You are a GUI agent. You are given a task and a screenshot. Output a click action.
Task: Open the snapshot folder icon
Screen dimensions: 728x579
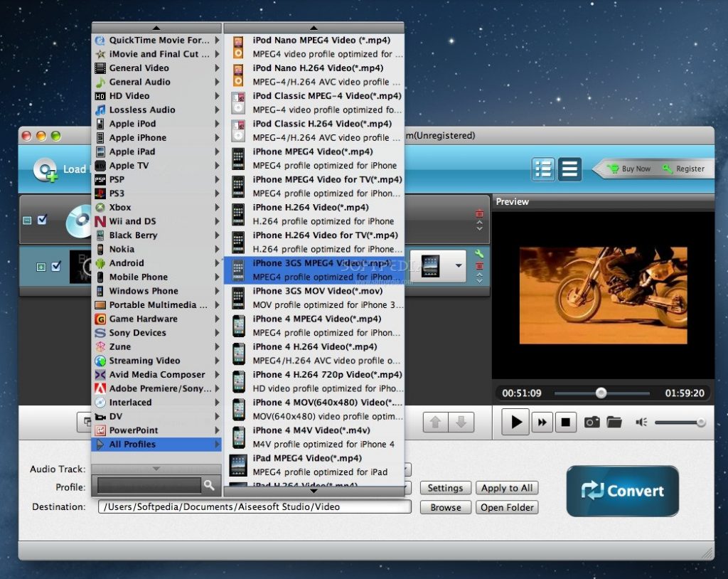[x=614, y=423]
